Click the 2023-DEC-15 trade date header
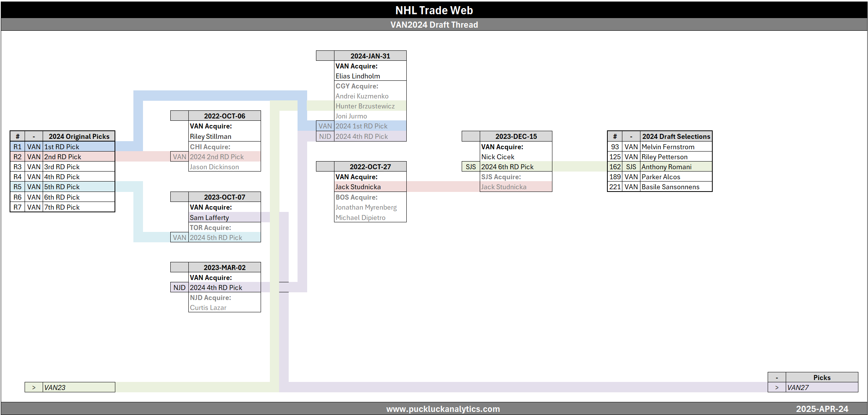 [515, 136]
